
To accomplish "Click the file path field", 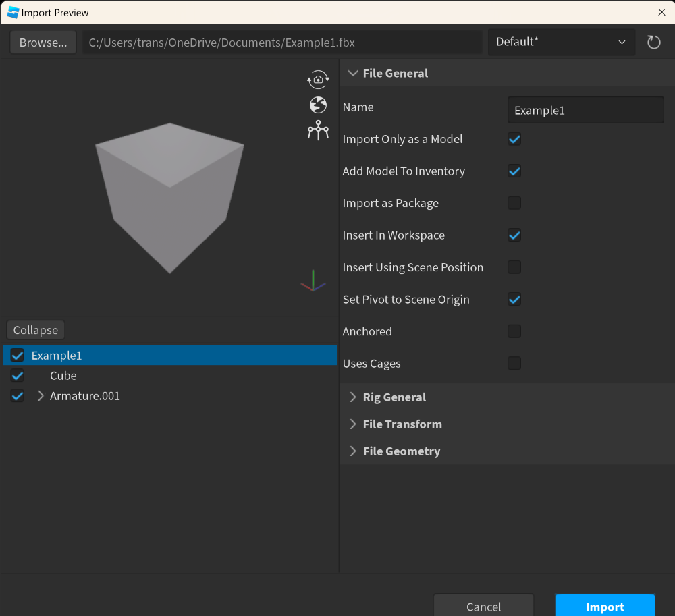I will (282, 42).
